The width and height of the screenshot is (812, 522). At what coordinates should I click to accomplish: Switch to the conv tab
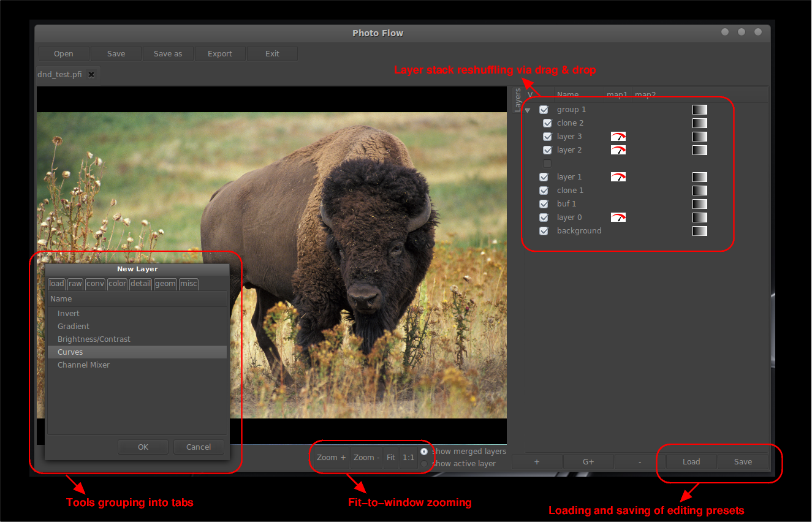[95, 284]
